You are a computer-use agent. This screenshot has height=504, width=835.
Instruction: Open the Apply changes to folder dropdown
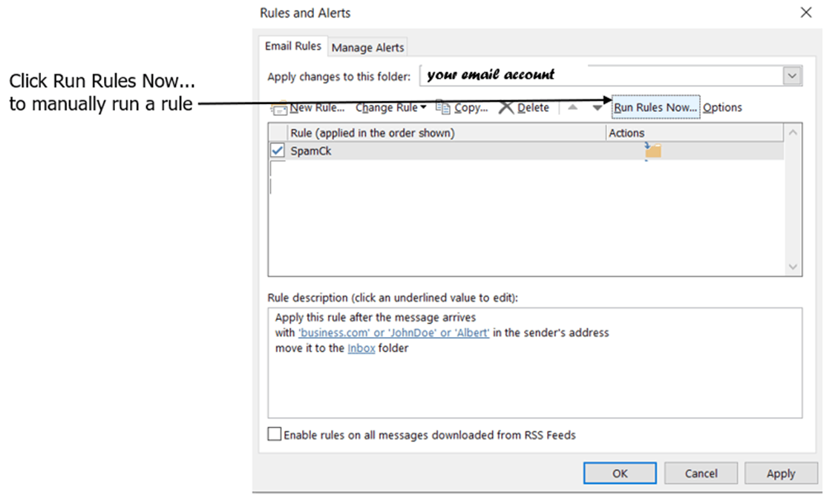point(793,76)
